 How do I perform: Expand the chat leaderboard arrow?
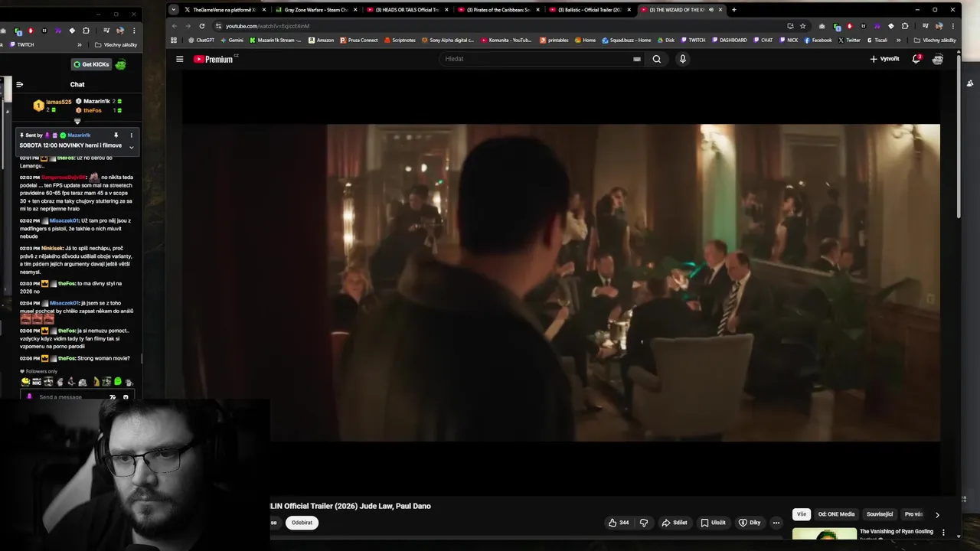[77, 122]
